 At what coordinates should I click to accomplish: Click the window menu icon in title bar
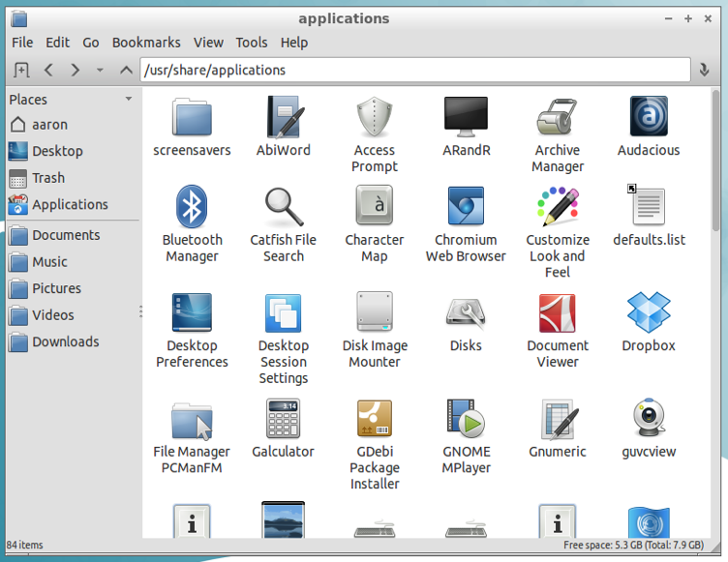pyautogui.click(x=19, y=19)
